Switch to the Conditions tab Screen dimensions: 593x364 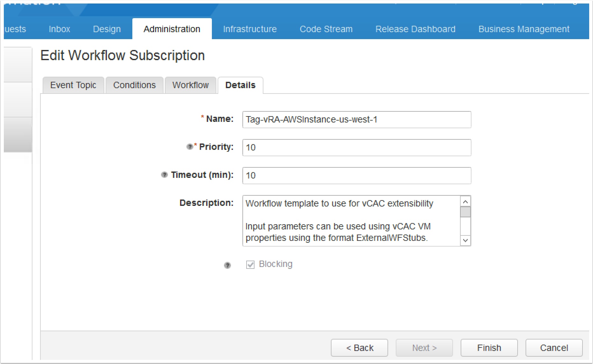pyautogui.click(x=134, y=85)
